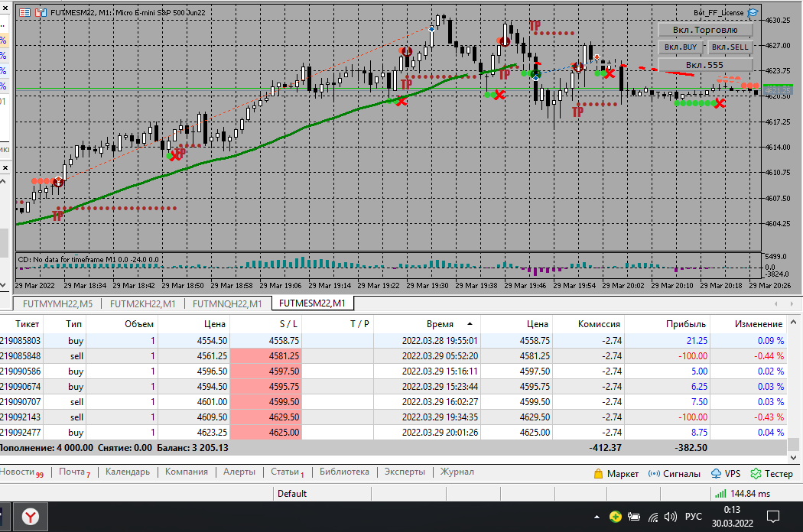Open the Тестер strategy tester
The image size is (803, 532).
pyautogui.click(x=772, y=474)
